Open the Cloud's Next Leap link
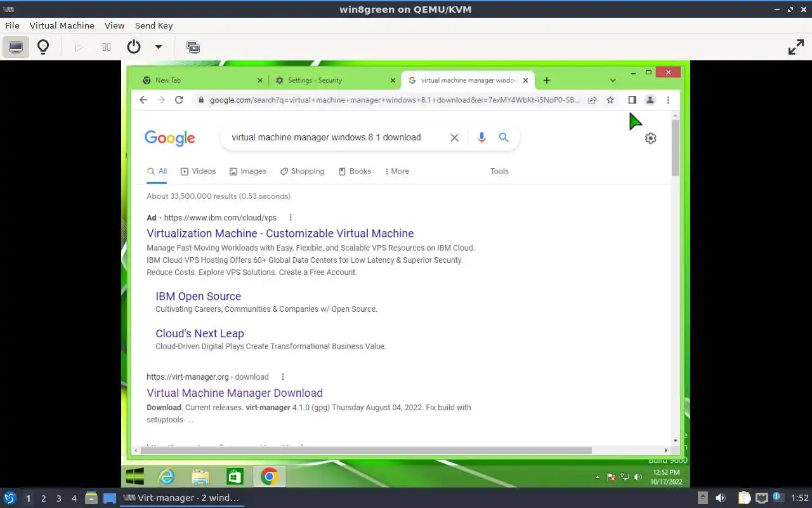The image size is (812, 508). pos(200,333)
